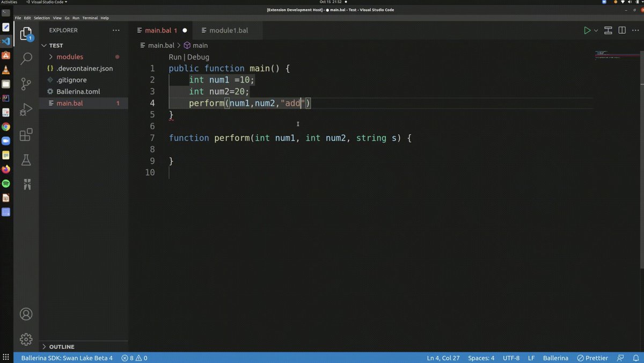Split the editor to the right
This screenshot has height=363, width=644.
pyautogui.click(x=622, y=31)
